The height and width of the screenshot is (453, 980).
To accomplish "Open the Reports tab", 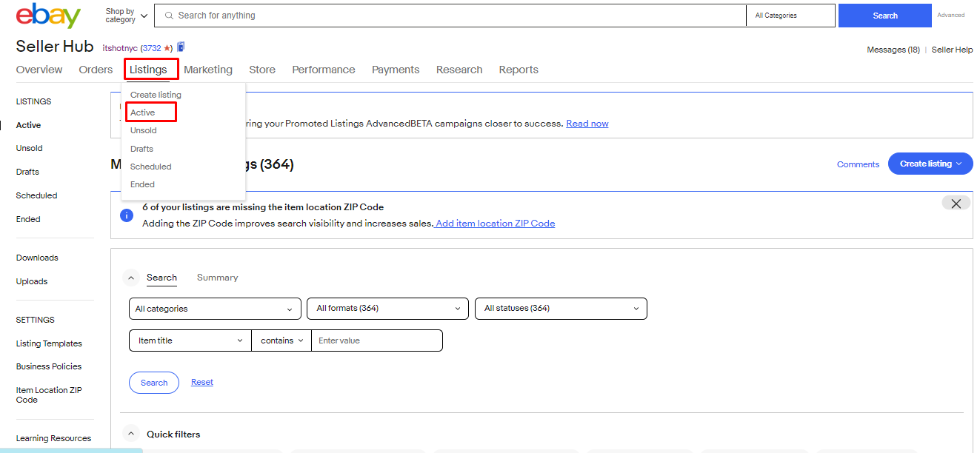I will [x=519, y=70].
